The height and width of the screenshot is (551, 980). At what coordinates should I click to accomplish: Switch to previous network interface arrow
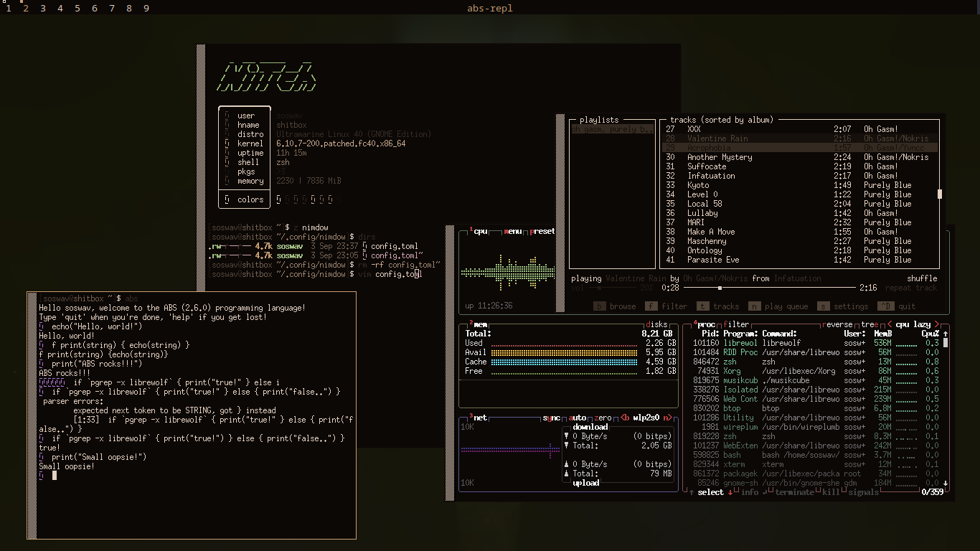(x=625, y=418)
